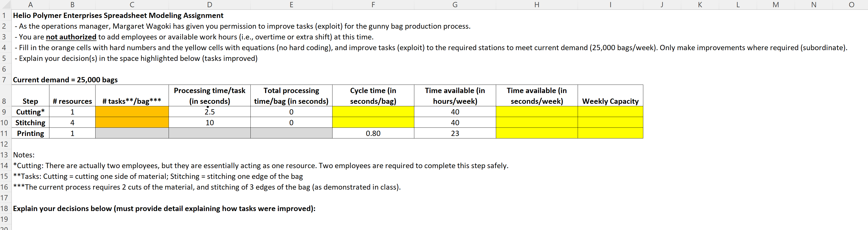Click the Printing step label cell
The height and width of the screenshot is (230, 868).
(30, 133)
